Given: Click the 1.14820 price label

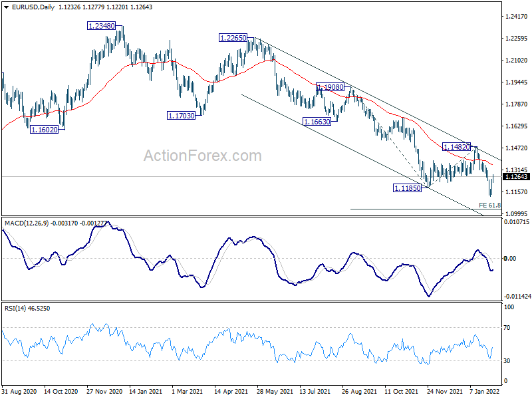Looking at the screenshot, I should tap(457, 147).
